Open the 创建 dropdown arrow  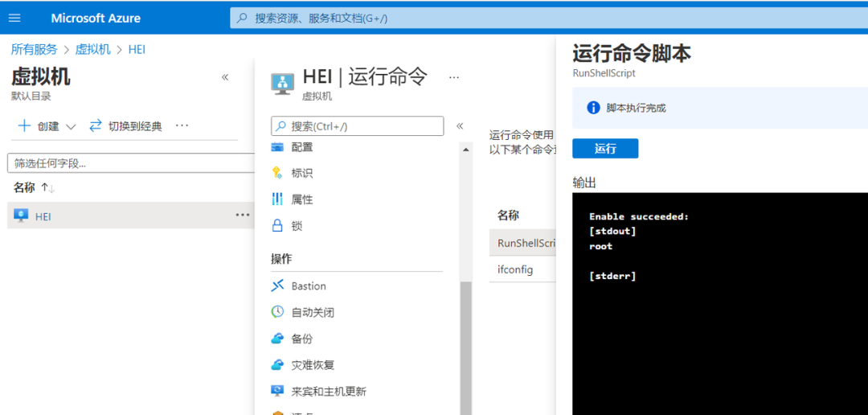pos(71,126)
